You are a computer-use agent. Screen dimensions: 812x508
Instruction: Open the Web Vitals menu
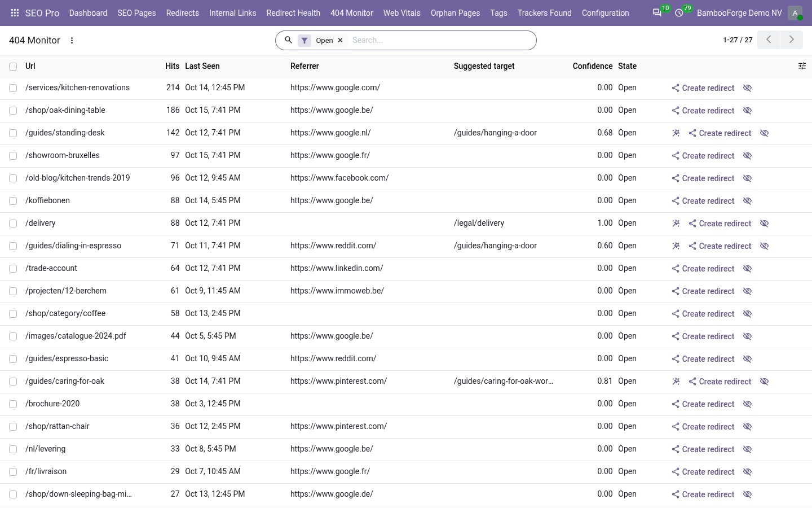[401, 13]
